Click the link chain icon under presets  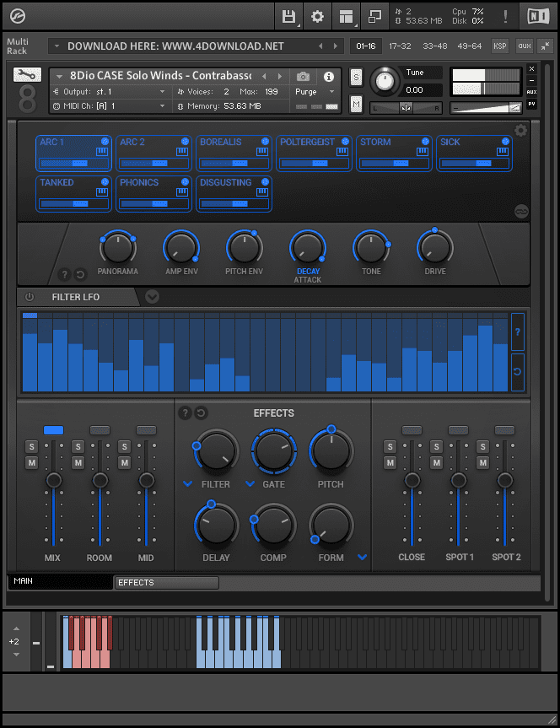click(521, 211)
